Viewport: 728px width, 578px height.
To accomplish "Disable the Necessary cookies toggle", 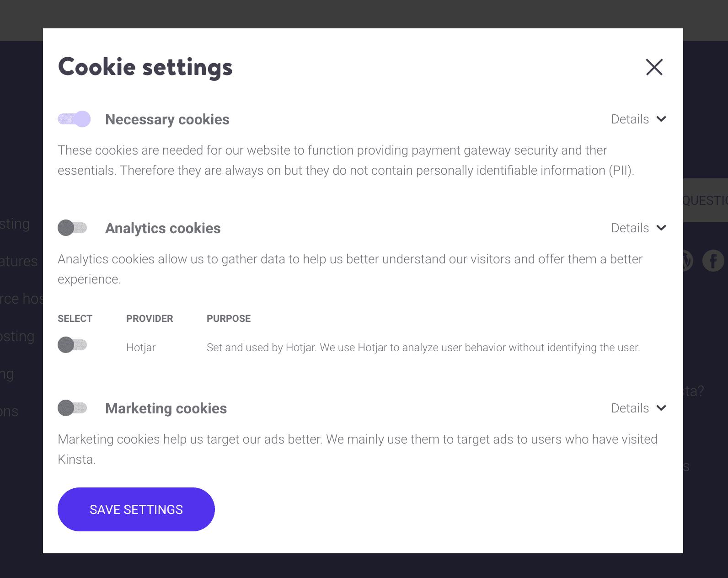I will pos(74,119).
